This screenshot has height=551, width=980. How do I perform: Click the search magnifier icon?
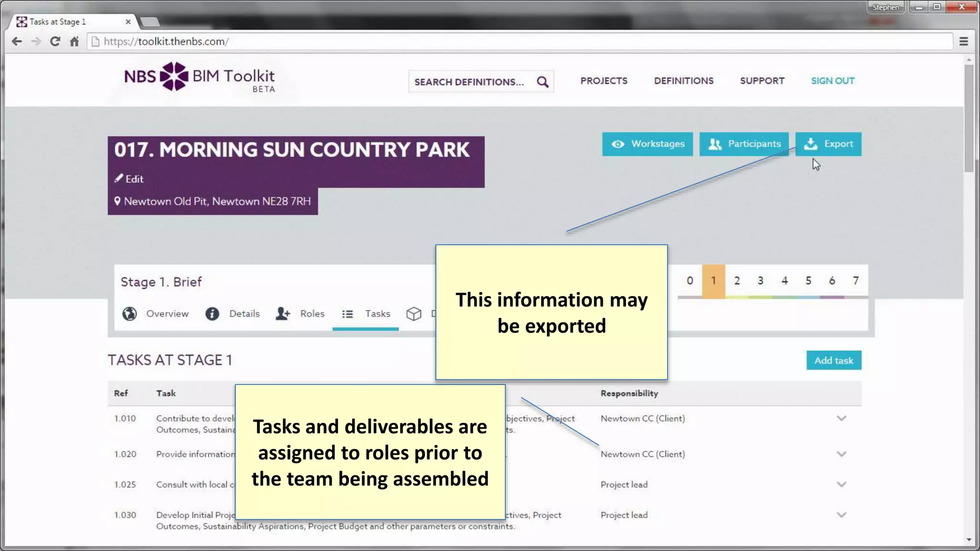tap(543, 82)
